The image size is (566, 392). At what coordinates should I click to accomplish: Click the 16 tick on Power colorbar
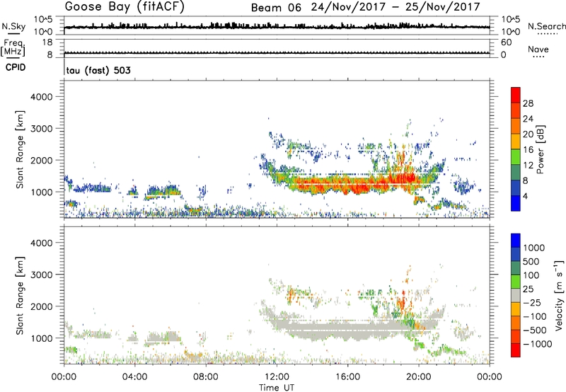click(528, 150)
